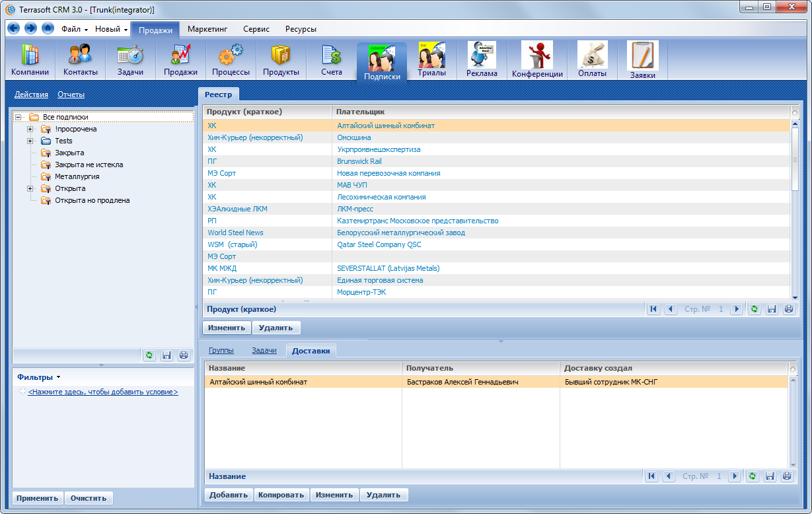Open the Действия link
The image size is (812, 514).
[x=32, y=94]
